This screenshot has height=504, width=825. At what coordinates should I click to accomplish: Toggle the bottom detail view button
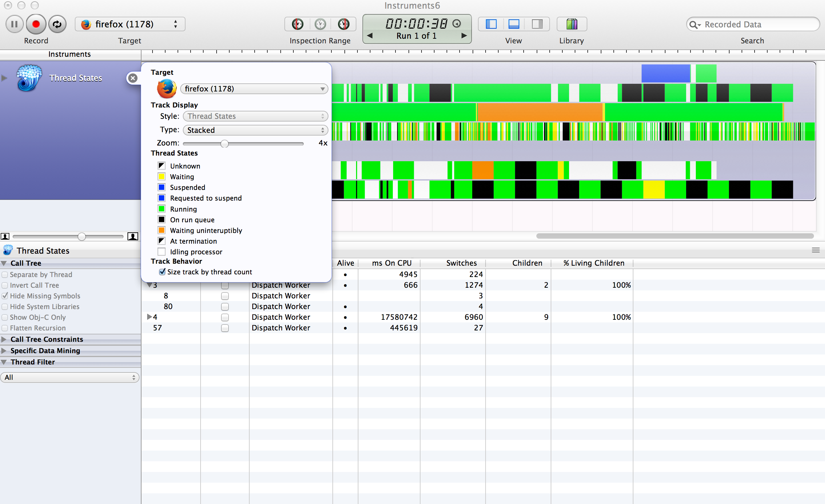pyautogui.click(x=514, y=24)
